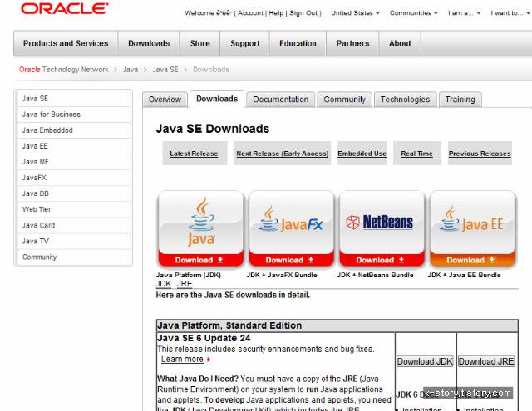
Task: Click the Java logo download tile
Action: click(x=201, y=223)
